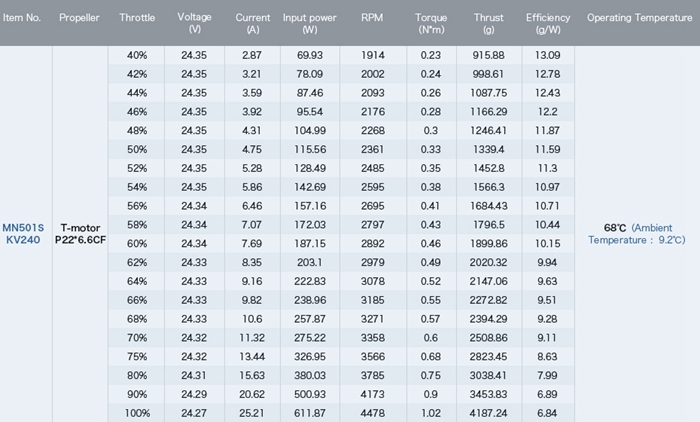Viewport: 700px width, 422px height.
Task: Click the Input power (W) header
Action: click(310, 23)
